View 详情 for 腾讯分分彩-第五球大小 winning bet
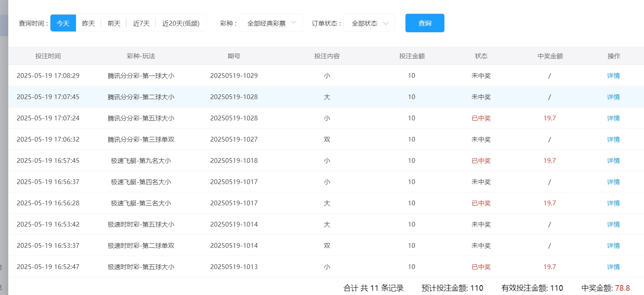The height and width of the screenshot is (295, 644). point(613,118)
